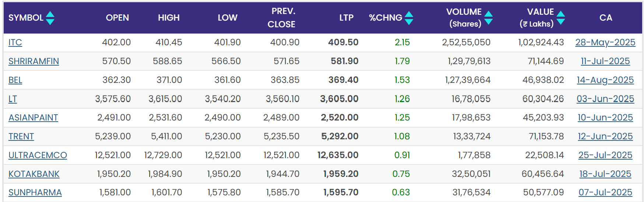644x202 pixels.
Task: Open the SHRIRAMFIN symbol page
Action: pyautogui.click(x=34, y=61)
